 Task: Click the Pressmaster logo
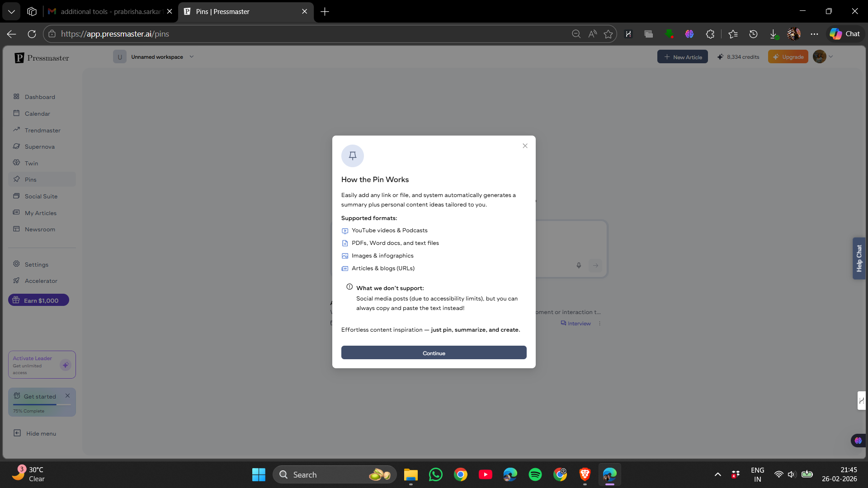pos(42,58)
